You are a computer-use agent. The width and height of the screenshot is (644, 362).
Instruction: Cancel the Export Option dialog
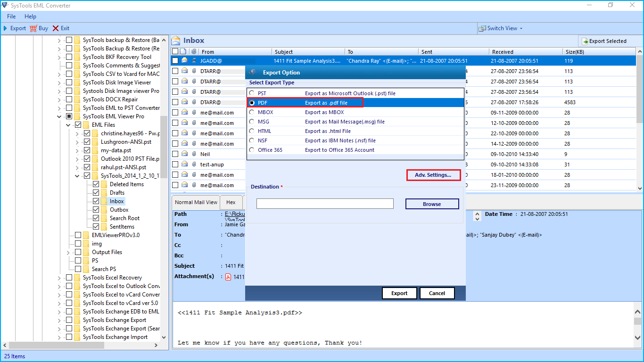point(437,293)
